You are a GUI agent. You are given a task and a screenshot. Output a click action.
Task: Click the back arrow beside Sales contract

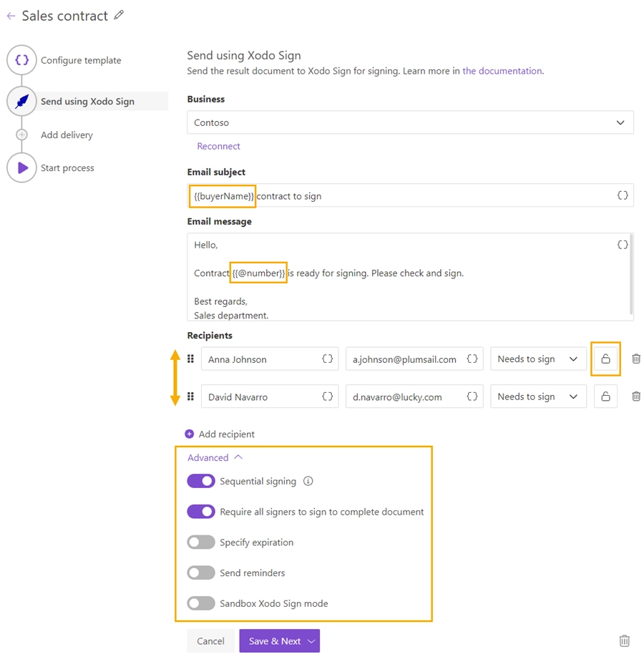[x=11, y=16]
